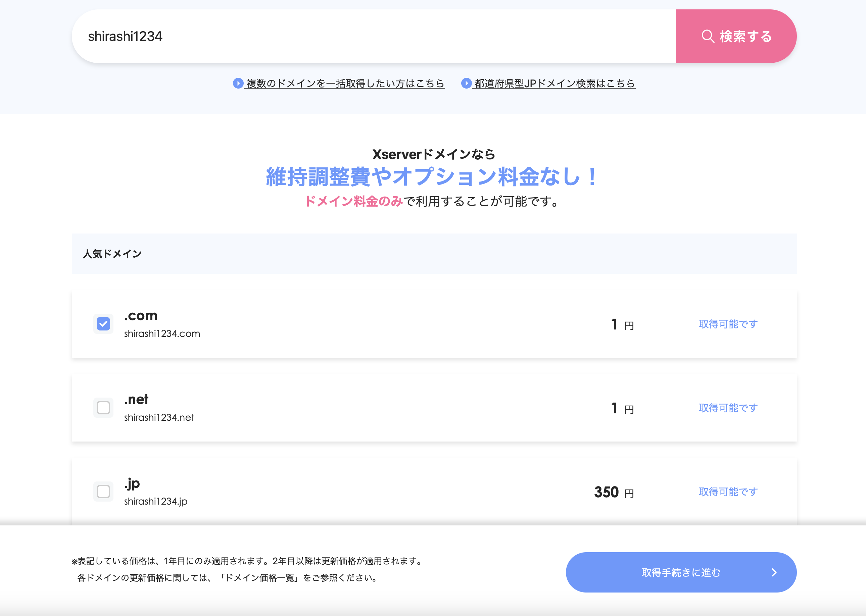The height and width of the screenshot is (616, 866).
Task: Check the .jp domain checkbox
Action: (x=103, y=492)
